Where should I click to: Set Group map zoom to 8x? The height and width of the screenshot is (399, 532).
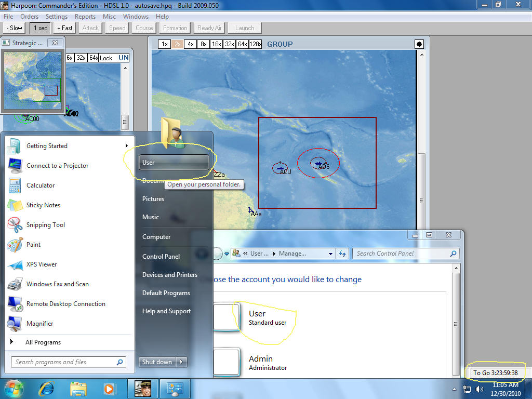[x=203, y=44]
